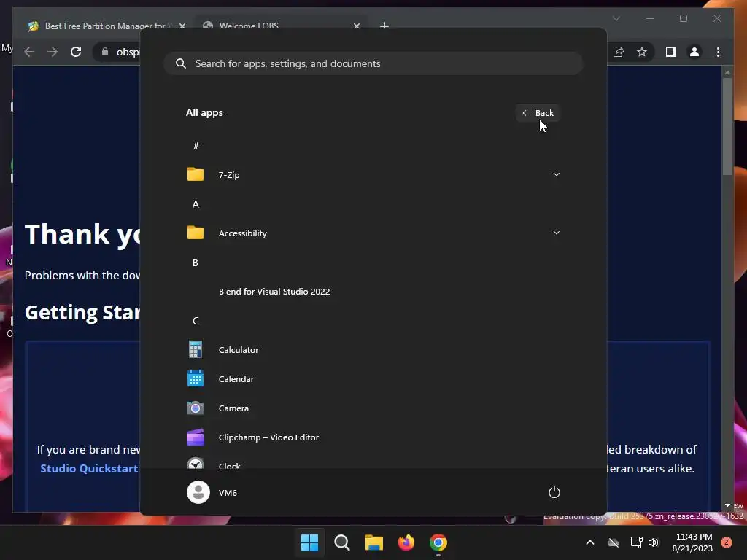Open the Calculator app
Viewport: 747px width, 560px height.
click(373, 349)
